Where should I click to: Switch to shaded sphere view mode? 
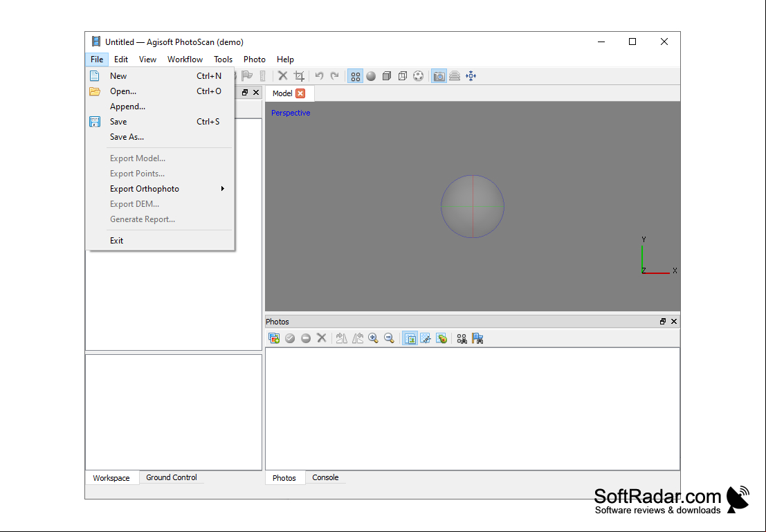point(372,76)
